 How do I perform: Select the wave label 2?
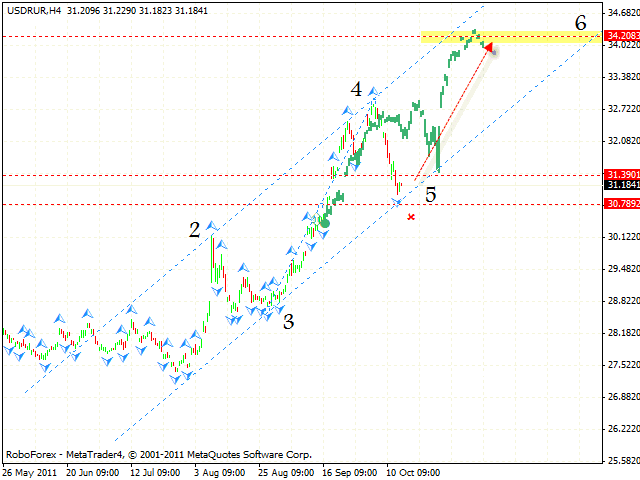click(x=195, y=230)
